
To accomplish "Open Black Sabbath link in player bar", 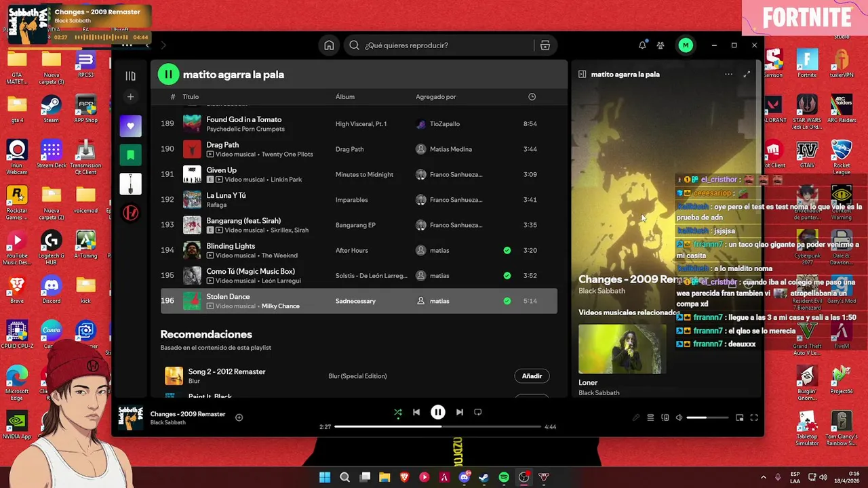I will click(x=167, y=423).
